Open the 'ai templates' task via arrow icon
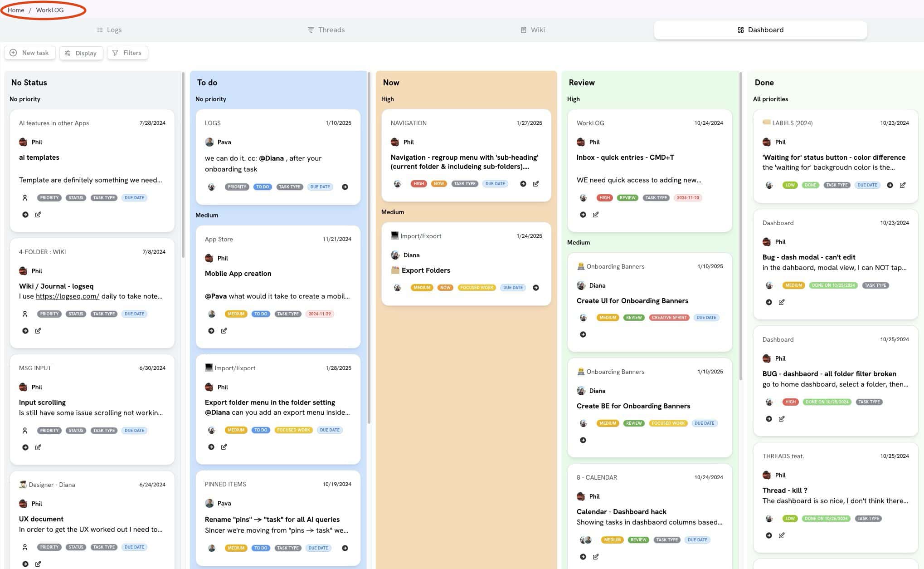 [x=25, y=214]
